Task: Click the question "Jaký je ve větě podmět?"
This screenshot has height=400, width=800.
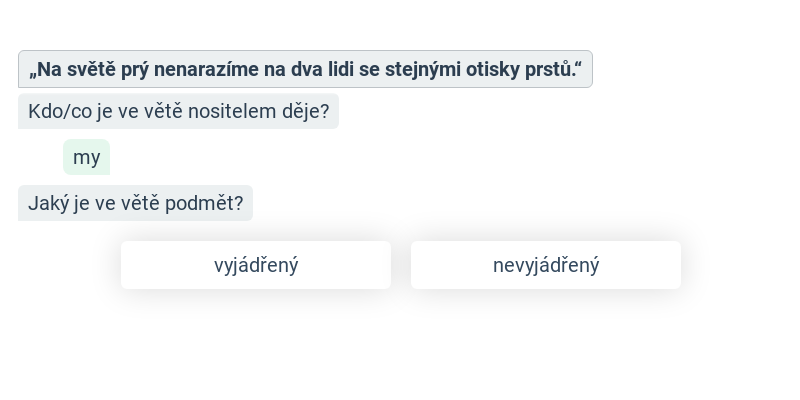Action: click(135, 203)
